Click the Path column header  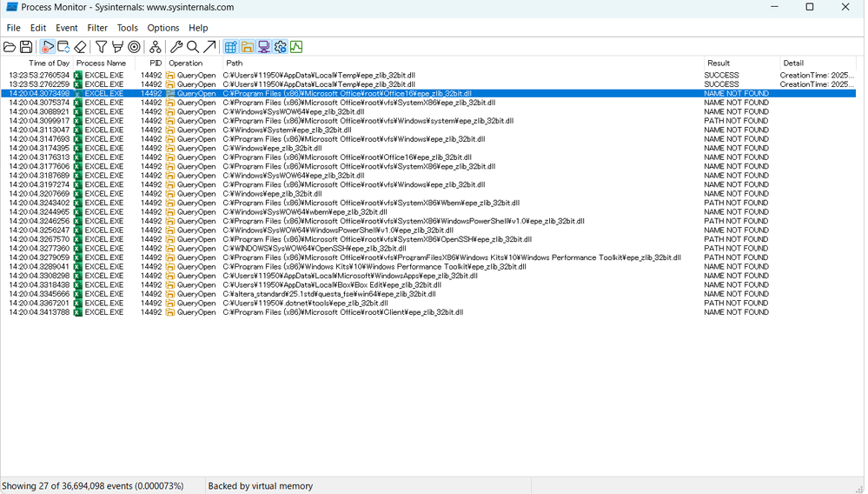(x=463, y=63)
